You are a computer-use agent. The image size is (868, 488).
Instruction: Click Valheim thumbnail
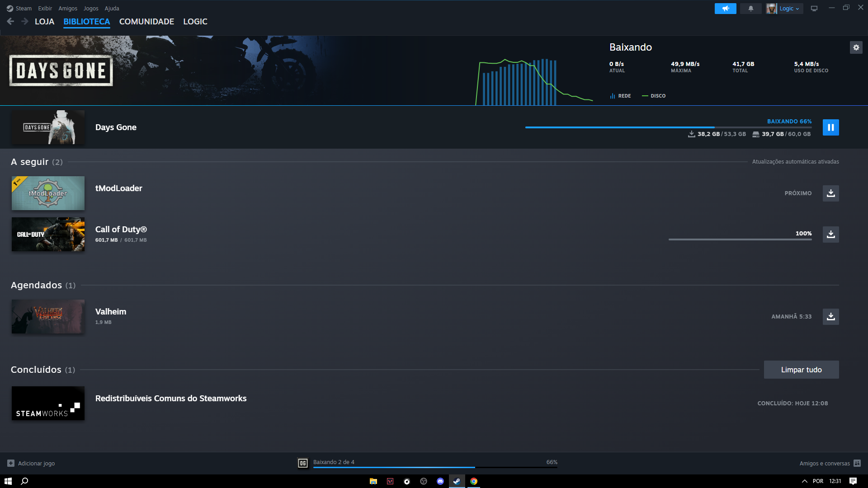pyautogui.click(x=48, y=317)
